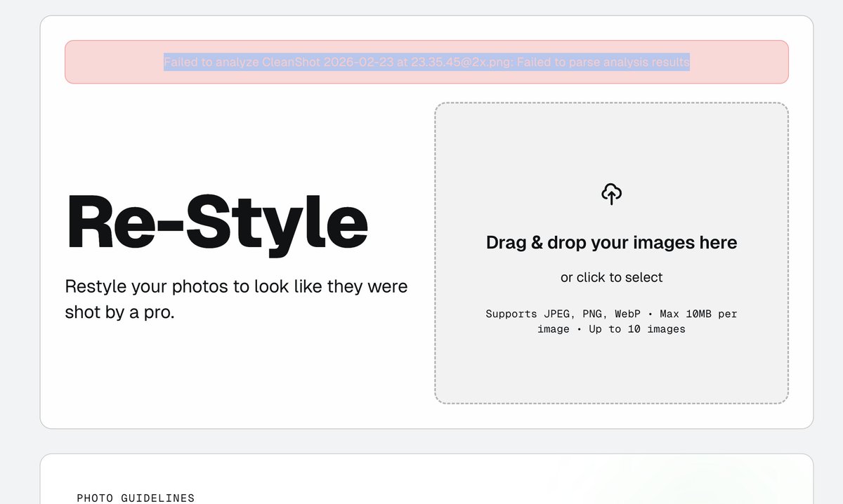This screenshot has width=843, height=504.
Task: Click the PHOTO GUIDELINES label
Action: [136, 498]
